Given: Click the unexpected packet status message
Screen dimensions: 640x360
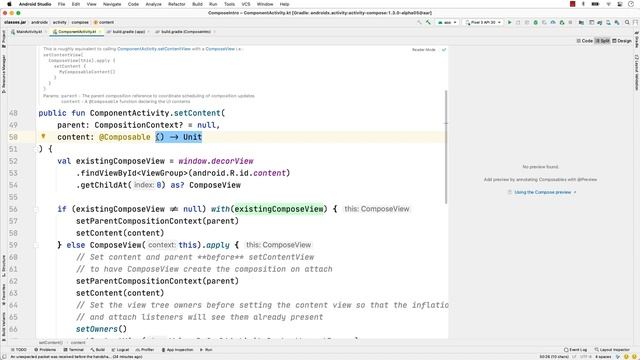Looking at the screenshot, I should click(76, 357).
